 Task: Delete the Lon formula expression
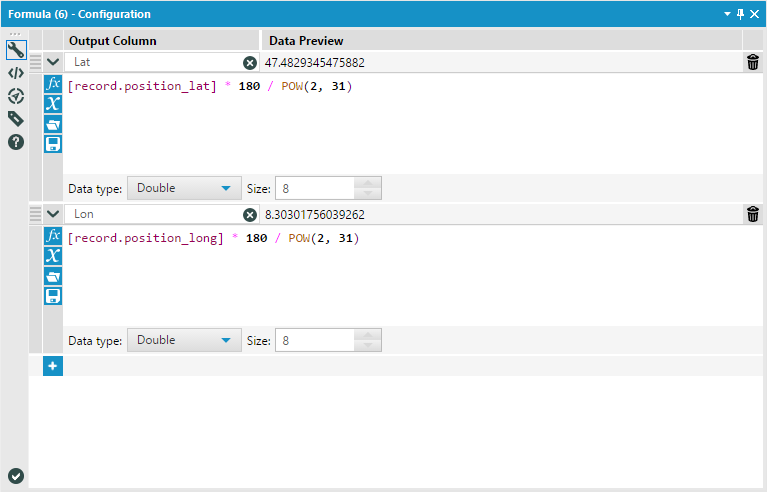(x=753, y=214)
